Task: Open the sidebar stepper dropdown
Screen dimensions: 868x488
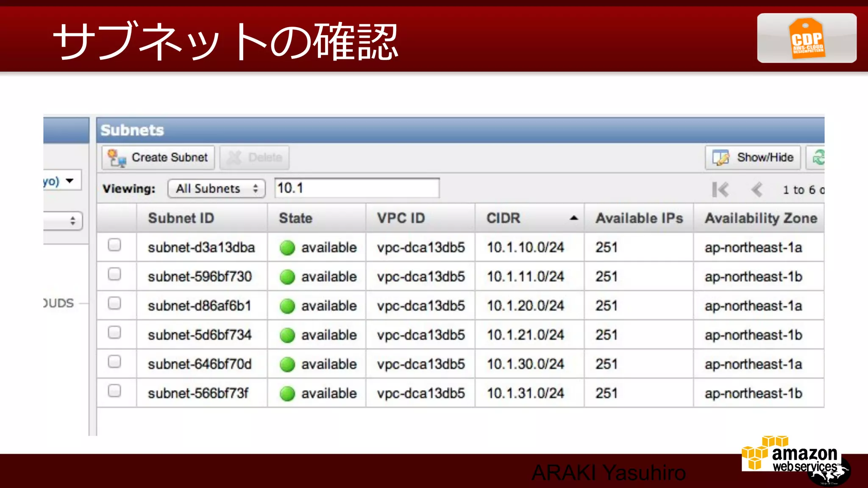Action: coord(68,221)
